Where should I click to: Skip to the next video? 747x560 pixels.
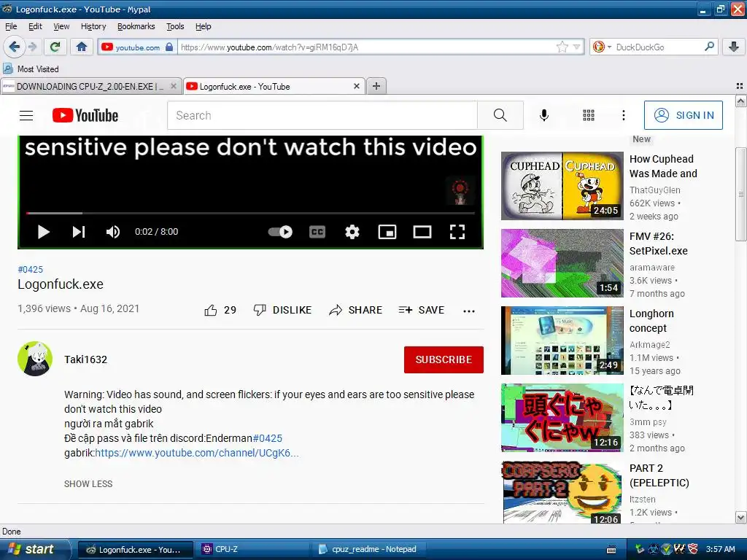point(79,232)
